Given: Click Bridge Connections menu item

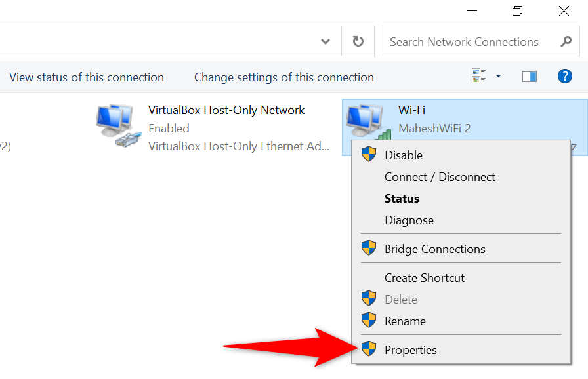Looking at the screenshot, I should pos(434,249).
